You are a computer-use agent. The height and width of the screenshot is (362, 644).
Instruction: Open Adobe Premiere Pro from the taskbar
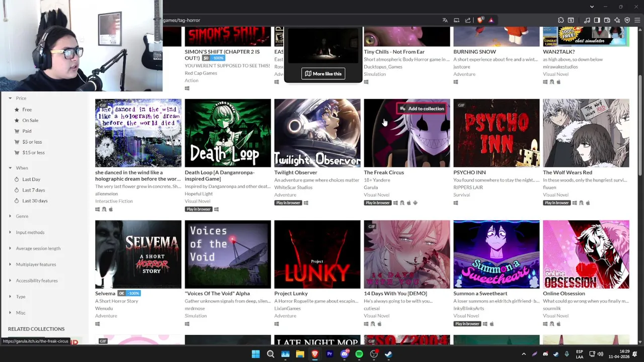tap(330, 354)
